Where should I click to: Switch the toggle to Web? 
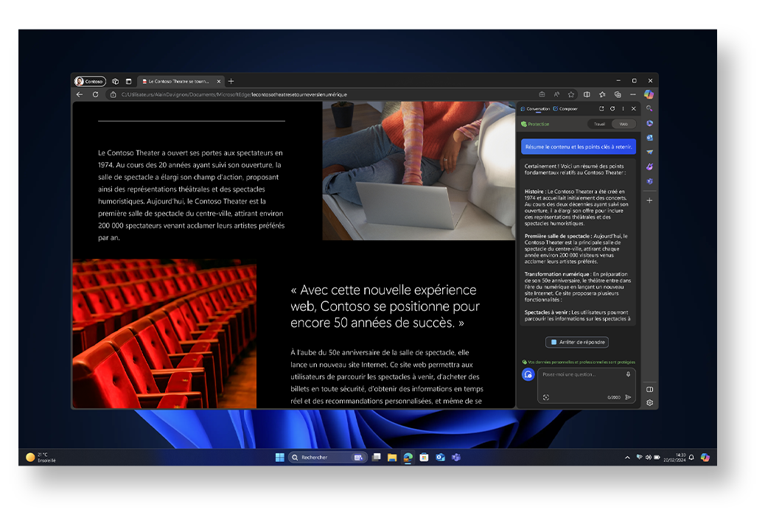(x=624, y=125)
